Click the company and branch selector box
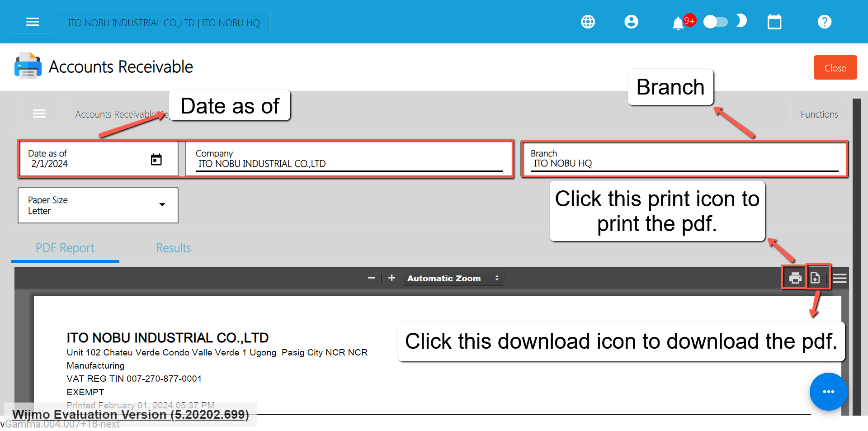This screenshot has width=868, height=431. tap(164, 22)
